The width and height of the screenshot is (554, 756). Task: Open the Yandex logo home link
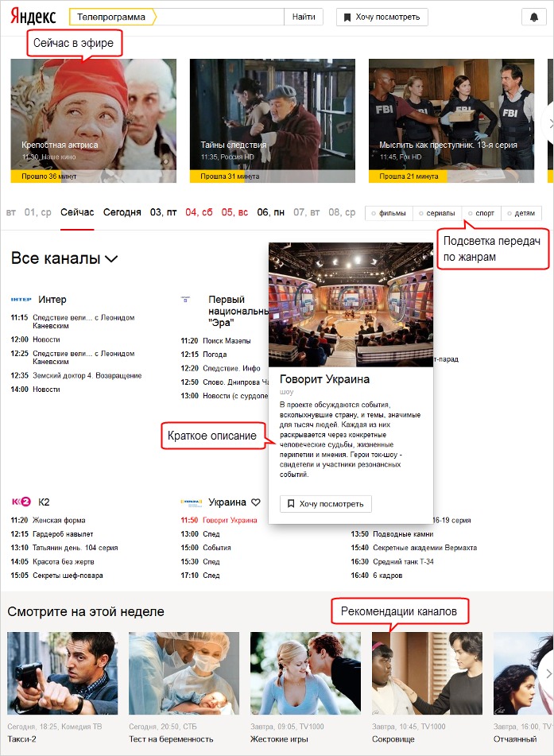[33, 16]
